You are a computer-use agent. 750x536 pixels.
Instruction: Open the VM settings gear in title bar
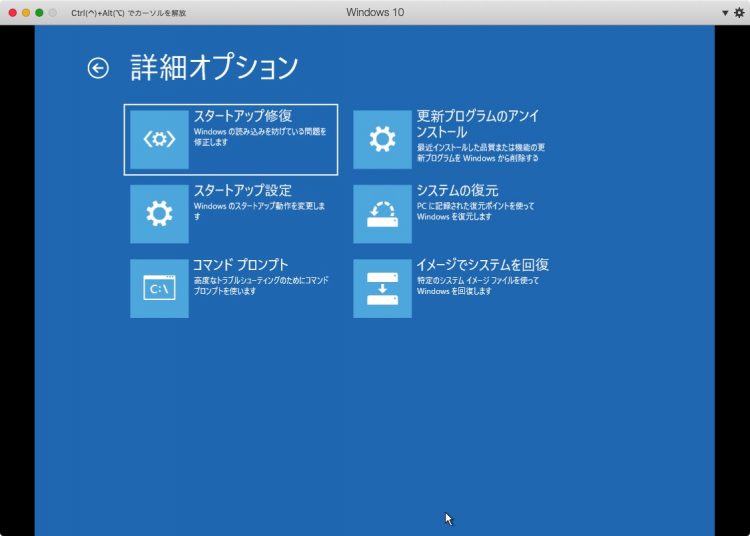(739, 13)
